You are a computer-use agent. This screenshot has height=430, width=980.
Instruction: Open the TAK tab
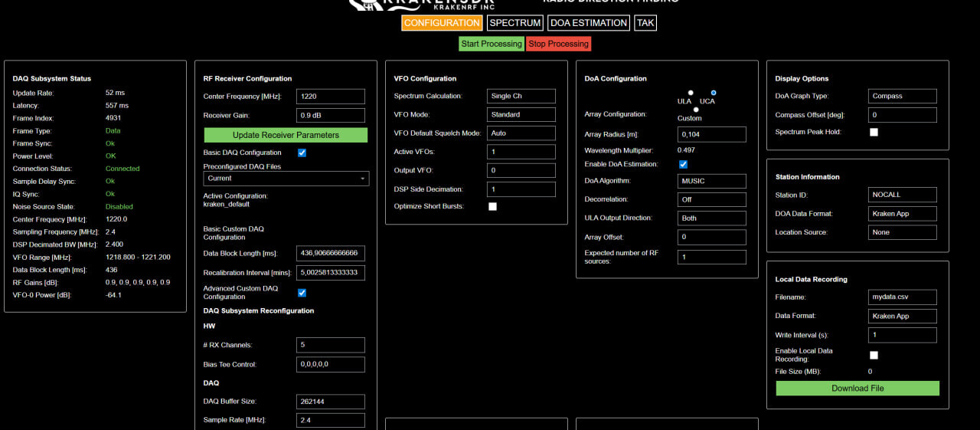click(645, 23)
